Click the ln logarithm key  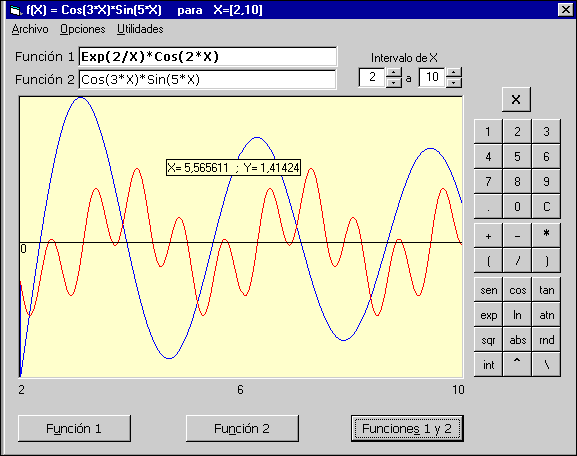point(517,315)
